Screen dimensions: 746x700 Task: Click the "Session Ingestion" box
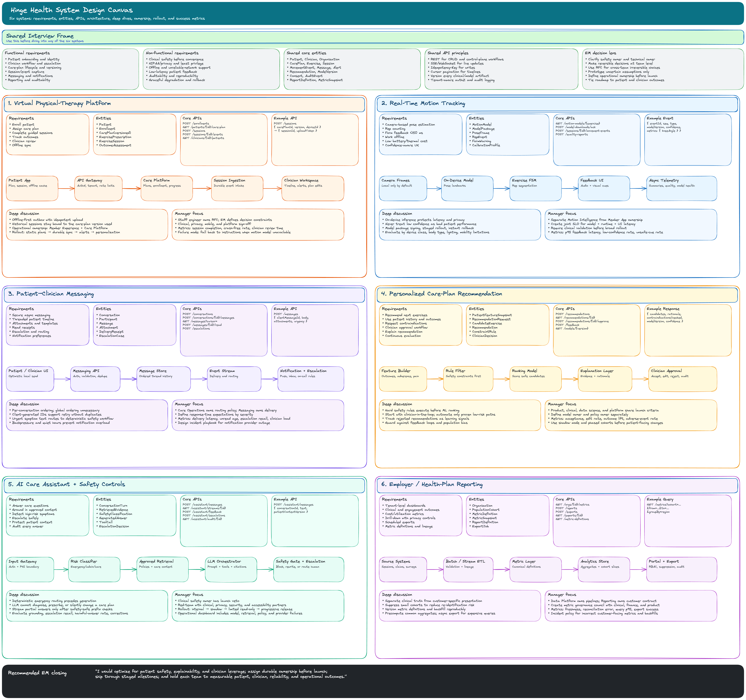pyautogui.click(x=237, y=189)
